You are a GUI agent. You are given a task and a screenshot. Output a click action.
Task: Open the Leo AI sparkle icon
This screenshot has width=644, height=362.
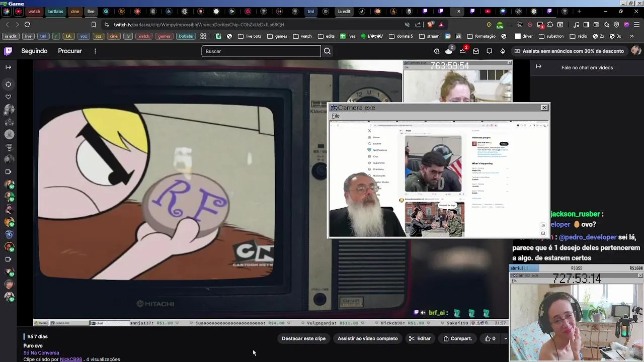(x=606, y=24)
